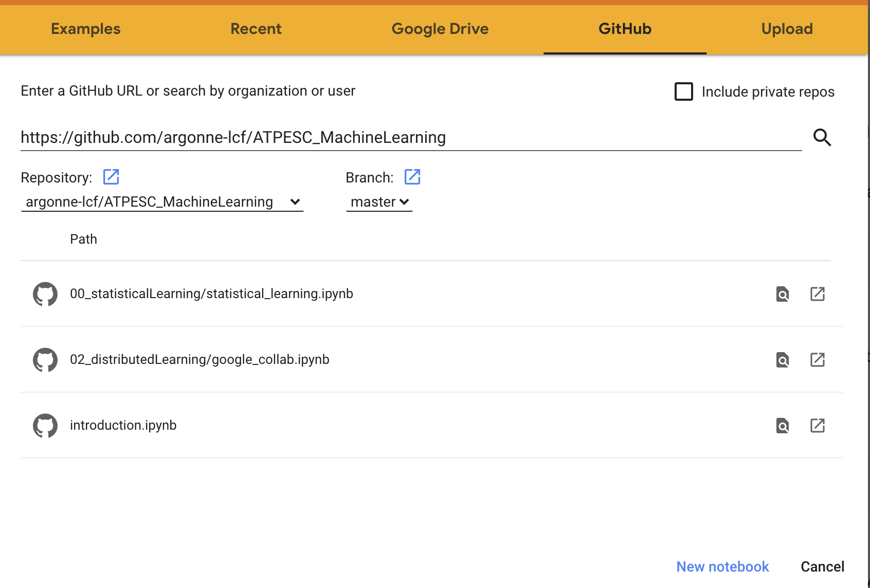Viewport: 870px width, 588px height.
Task: Click GitHub logo beside introduction.ipynb
Action: coord(45,426)
